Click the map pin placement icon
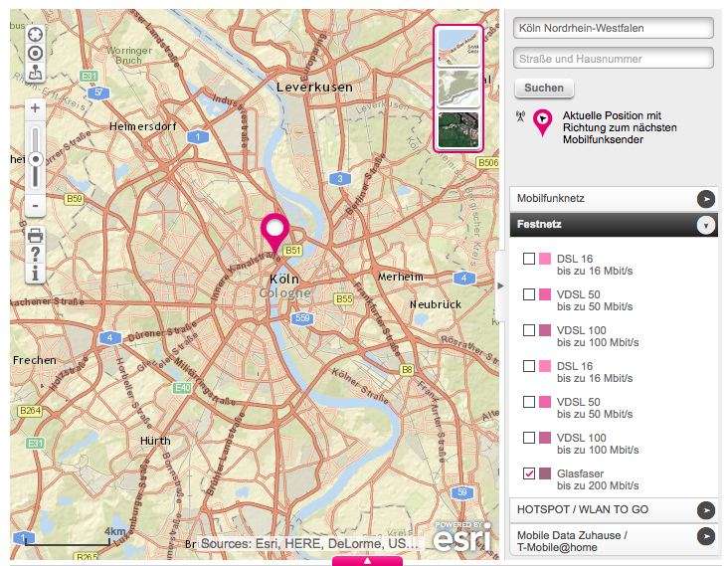The image size is (728, 566). coord(35,72)
